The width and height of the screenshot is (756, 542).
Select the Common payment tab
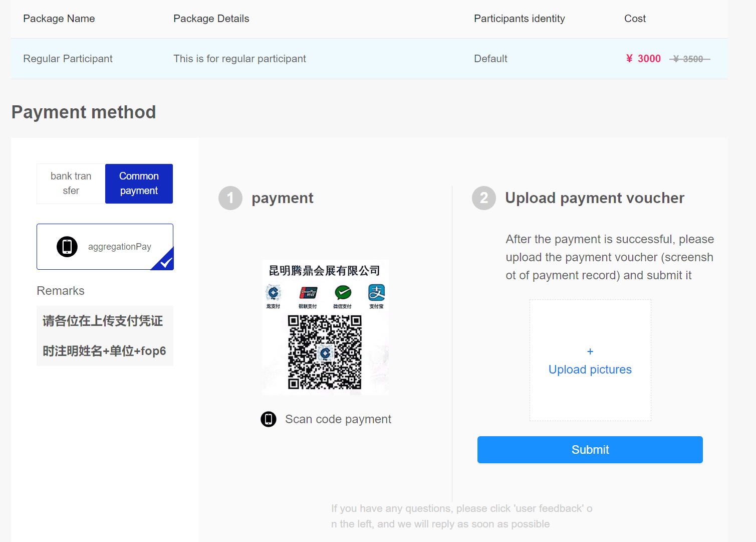point(139,184)
